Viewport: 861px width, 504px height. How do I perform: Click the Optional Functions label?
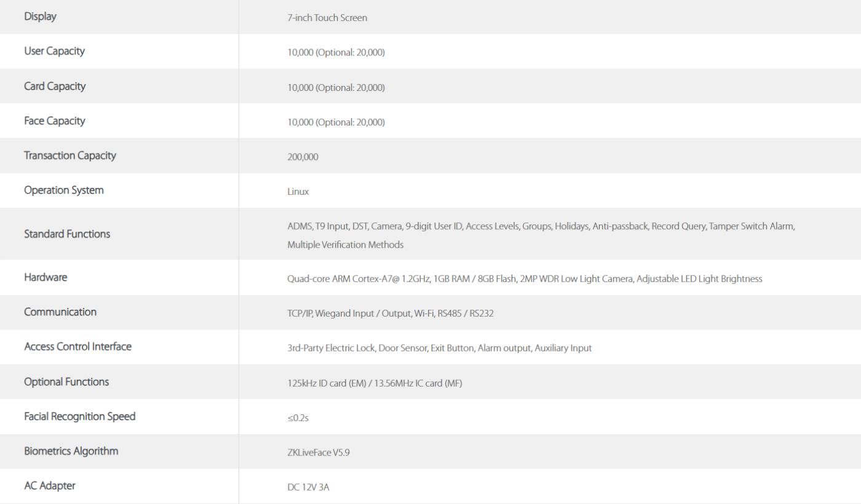point(66,382)
